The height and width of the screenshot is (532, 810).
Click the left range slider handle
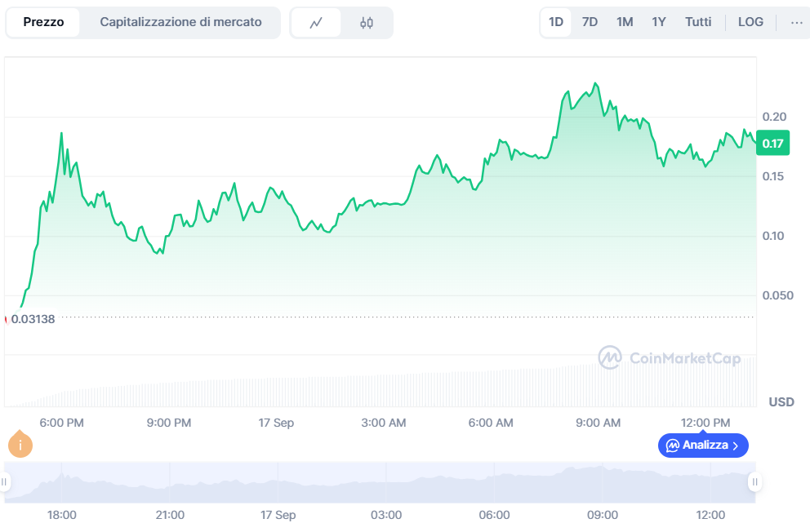5,482
